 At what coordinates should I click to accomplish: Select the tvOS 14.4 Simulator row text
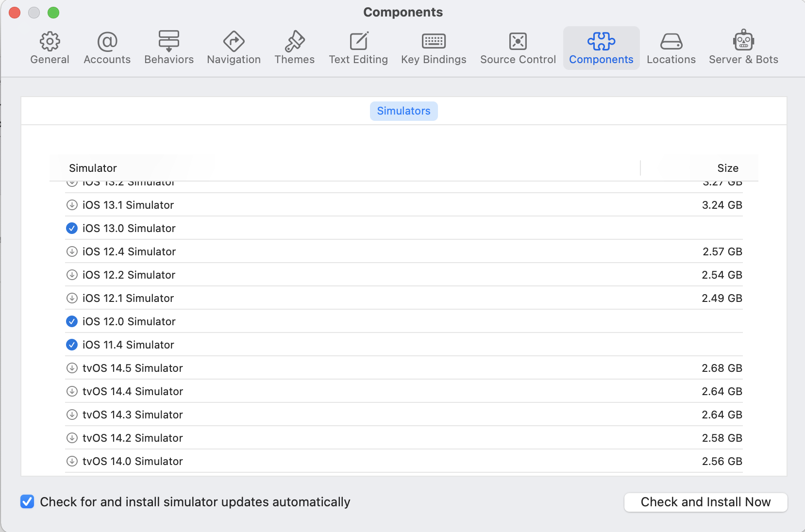(x=133, y=391)
